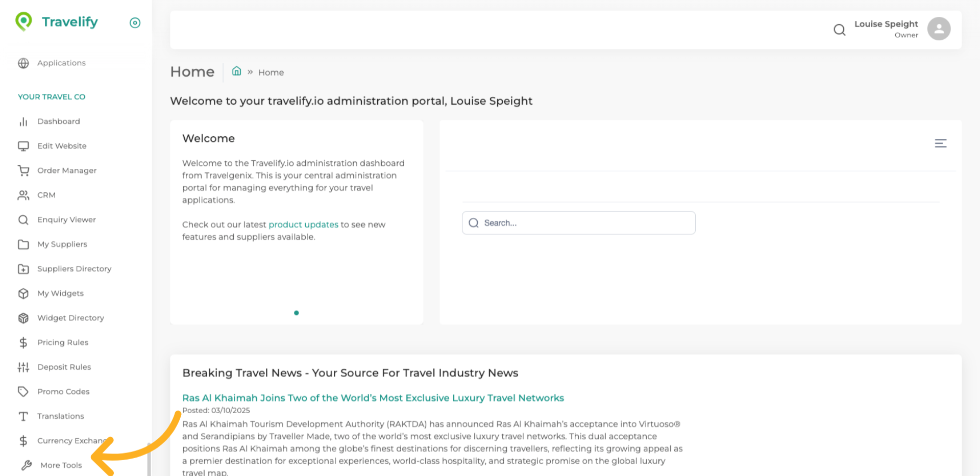Image resolution: width=980 pixels, height=476 pixels.
Task: Click the home breadcrumb icon
Action: click(x=236, y=71)
